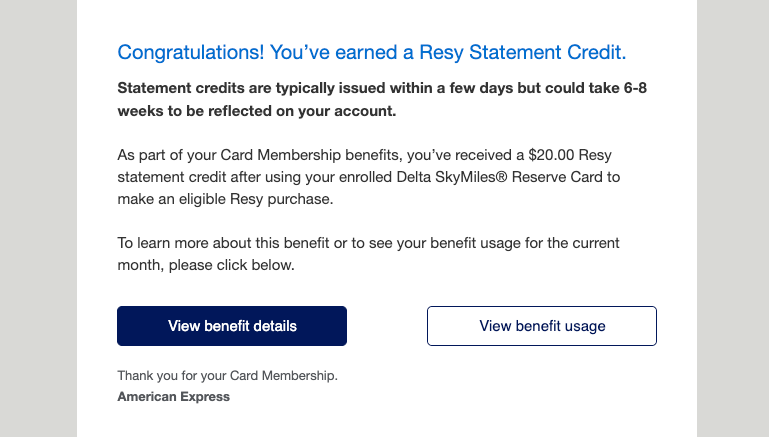Click the gray margin right of the email
Screen dimensions: 769x437
(x=733, y=218)
